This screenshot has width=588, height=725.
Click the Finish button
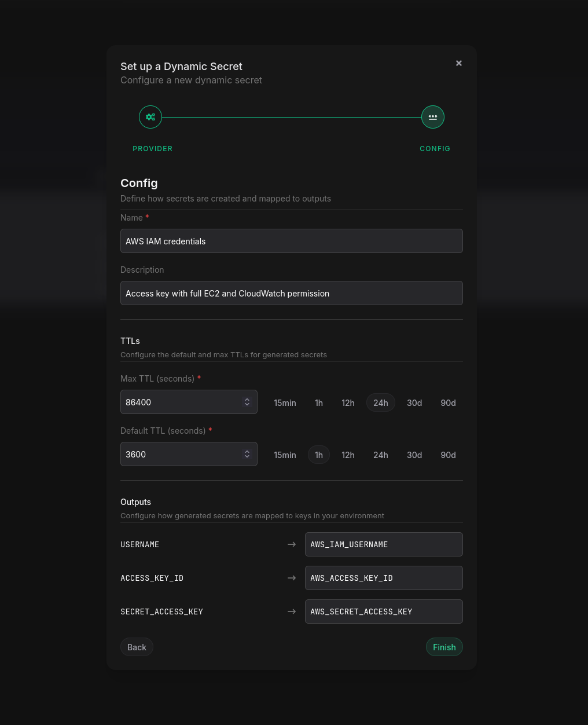point(444,647)
